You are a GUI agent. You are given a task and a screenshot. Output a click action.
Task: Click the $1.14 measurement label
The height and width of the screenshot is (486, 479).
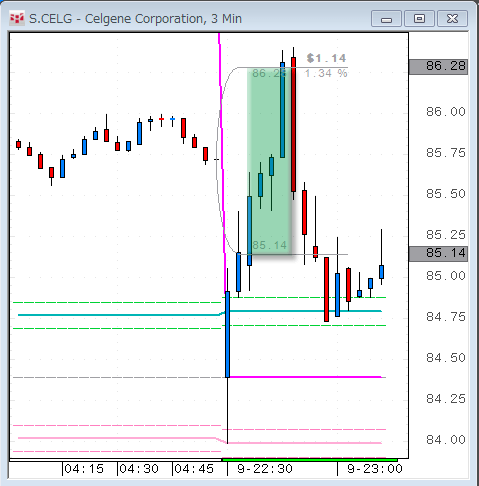coord(326,59)
